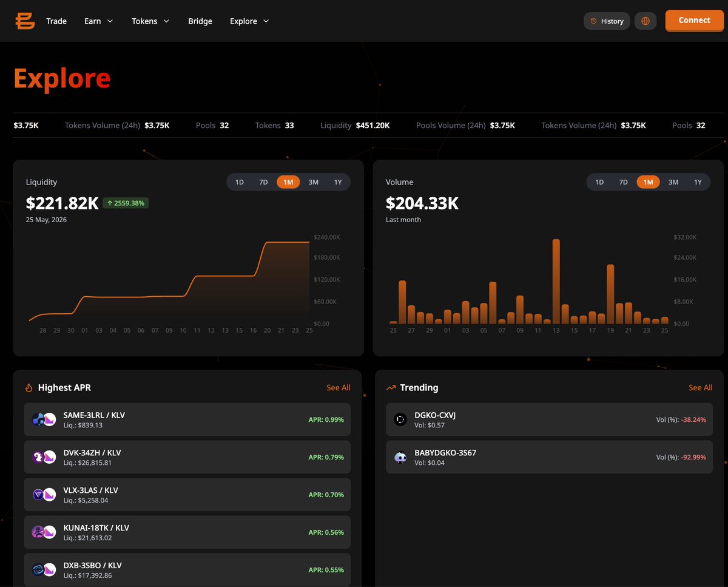This screenshot has height=587, width=728.
Task: Click Vol (%): -92.99% on BABYDGKO row
Action: pos(681,457)
